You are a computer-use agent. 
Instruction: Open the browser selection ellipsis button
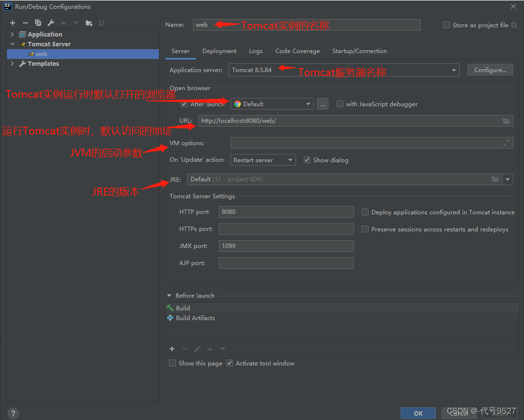coord(323,104)
